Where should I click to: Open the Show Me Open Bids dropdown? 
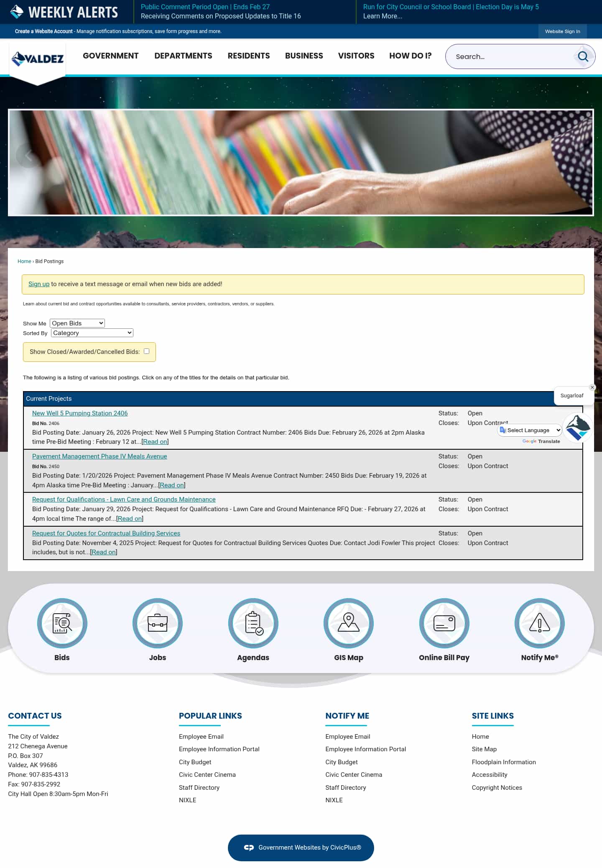pyautogui.click(x=77, y=323)
